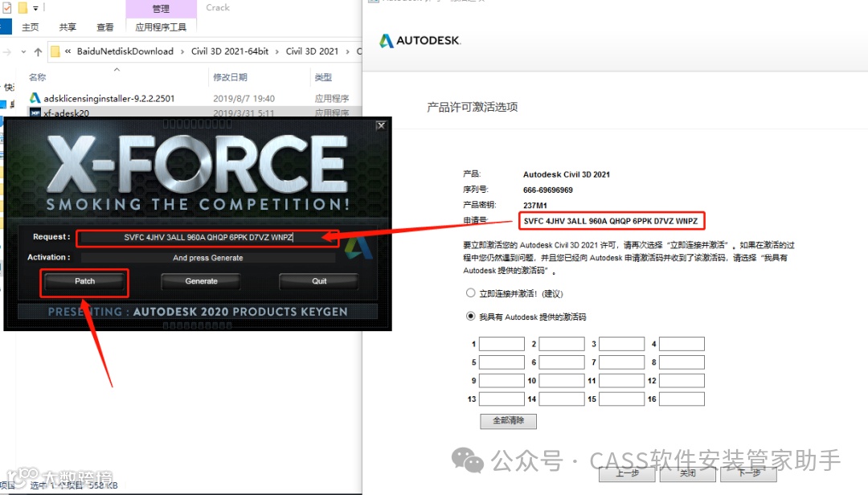The image size is (868, 495).
Task: Click the 全部清除 button
Action: click(508, 421)
